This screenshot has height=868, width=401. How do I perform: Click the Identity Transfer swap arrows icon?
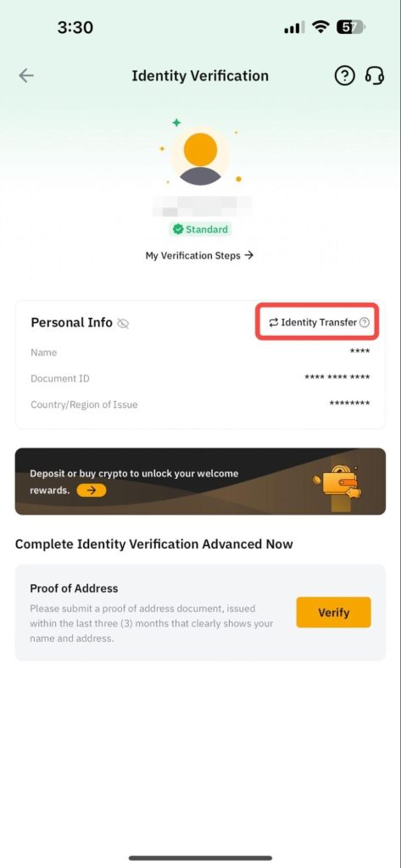pyautogui.click(x=274, y=322)
